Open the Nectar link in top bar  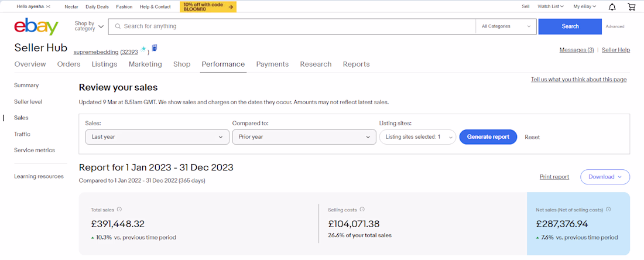coord(71,6)
